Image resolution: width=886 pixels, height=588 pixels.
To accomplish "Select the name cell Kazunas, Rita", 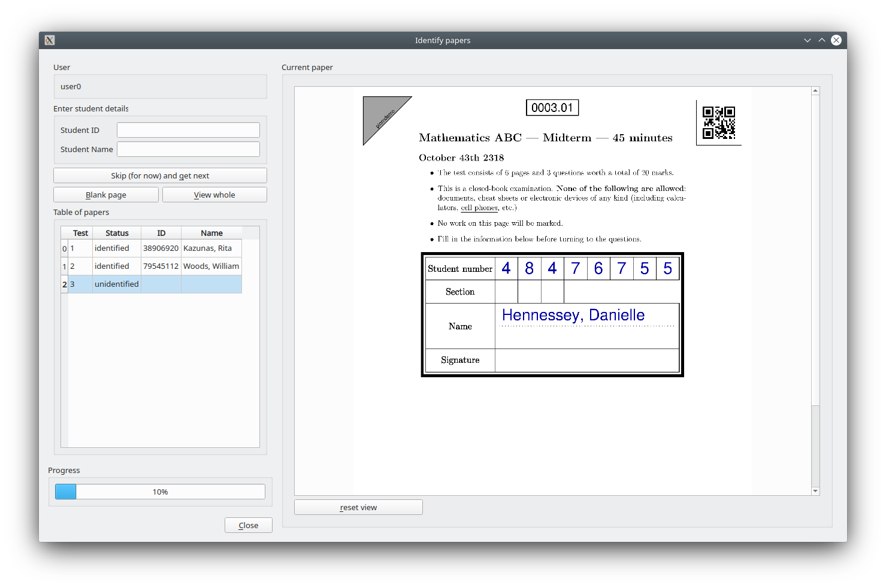I will [x=211, y=248].
